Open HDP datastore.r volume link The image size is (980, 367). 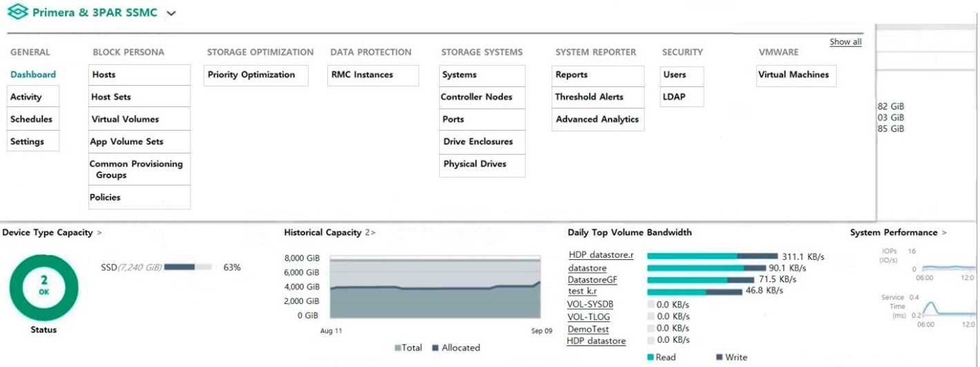pyautogui.click(x=601, y=255)
